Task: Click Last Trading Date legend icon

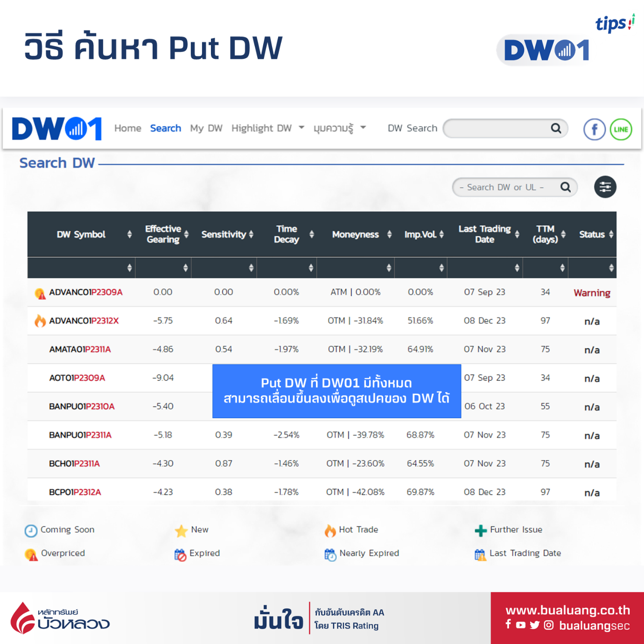Action: click(x=480, y=555)
